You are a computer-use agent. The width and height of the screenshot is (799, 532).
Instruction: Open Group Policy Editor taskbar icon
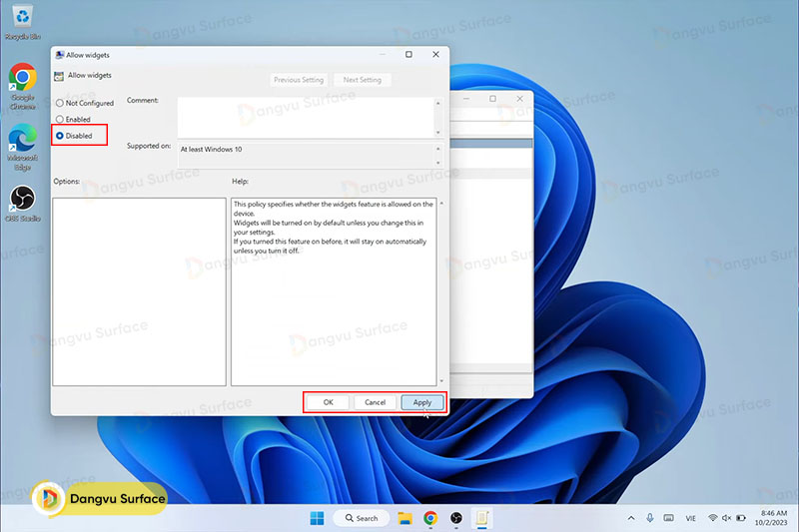click(482, 518)
